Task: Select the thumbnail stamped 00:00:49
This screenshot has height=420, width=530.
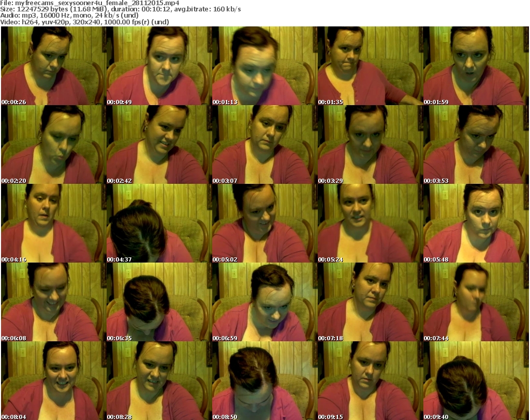Action: tap(159, 66)
